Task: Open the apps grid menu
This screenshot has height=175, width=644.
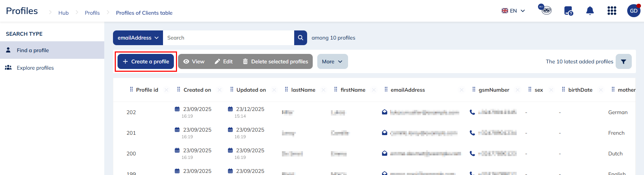Action: tap(612, 11)
